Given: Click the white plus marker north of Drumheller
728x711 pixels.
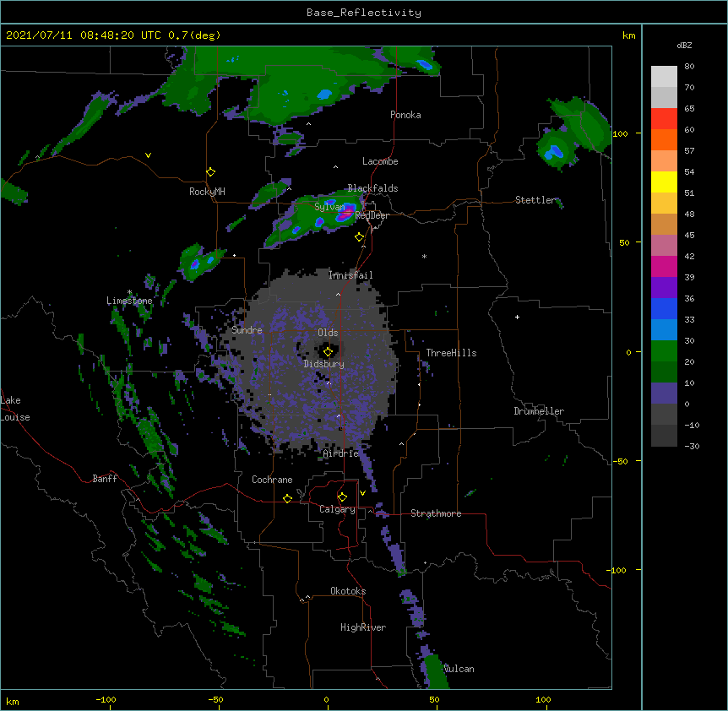Looking at the screenshot, I should 517,317.
